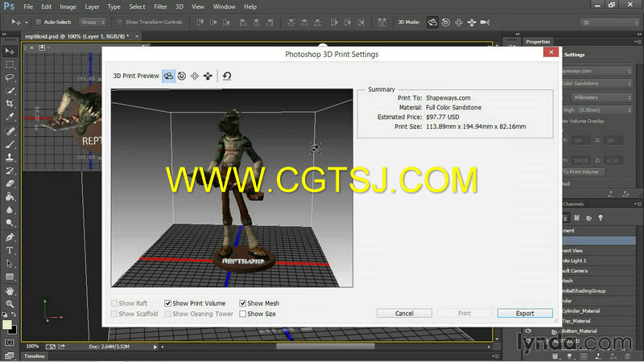
Task: Select the Rectangle shape tool
Action: tap(10, 277)
